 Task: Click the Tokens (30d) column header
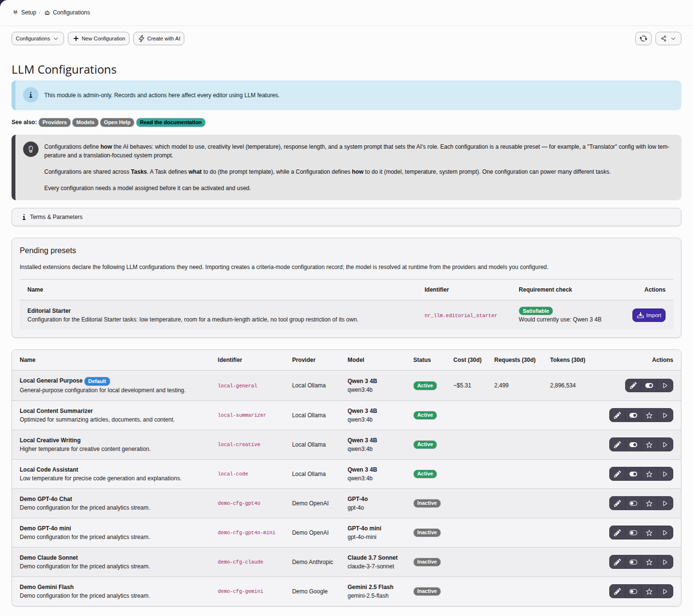pos(567,360)
